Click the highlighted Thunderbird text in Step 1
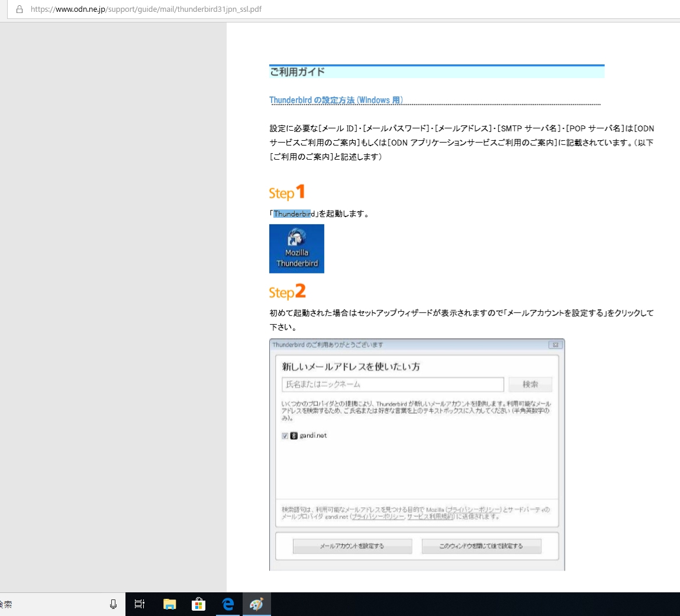This screenshot has height=616, width=680. (x=292, y=214)
